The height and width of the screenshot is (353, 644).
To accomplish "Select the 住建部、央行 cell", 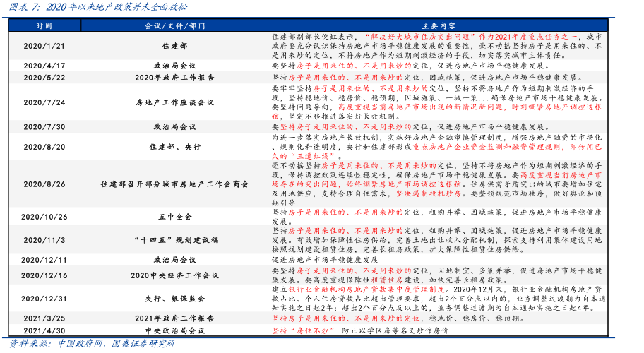I will pos(174,146).
